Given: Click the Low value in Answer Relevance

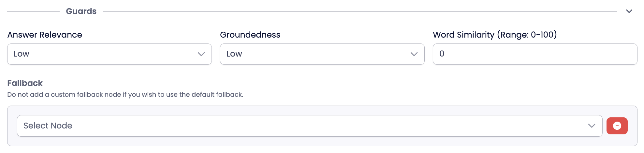Looking at the screenshot, I should [22, 54].
